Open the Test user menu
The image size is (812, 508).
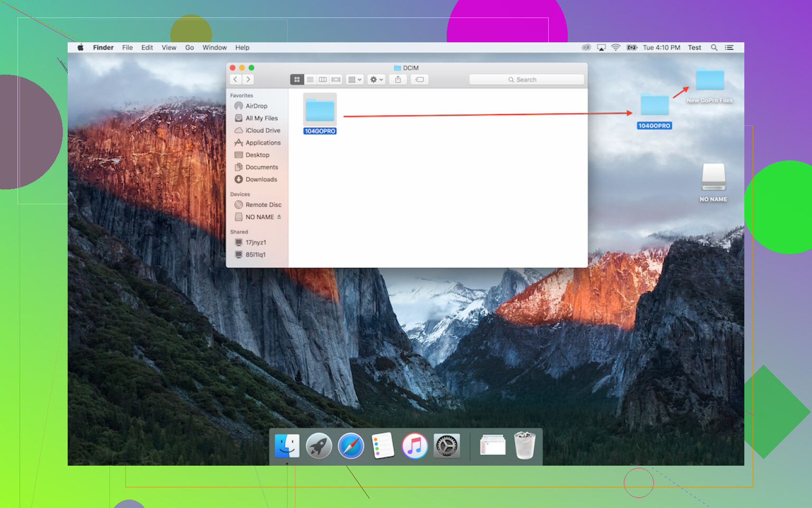tap(694, 48)
